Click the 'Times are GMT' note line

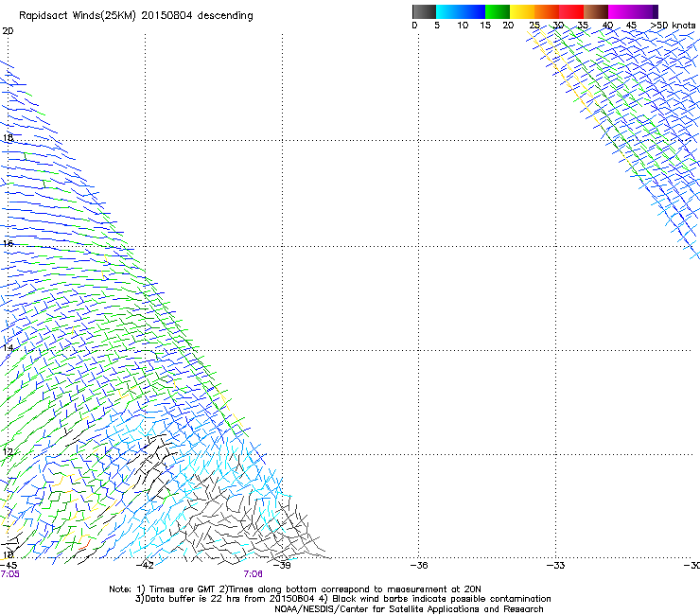point(295,589)
